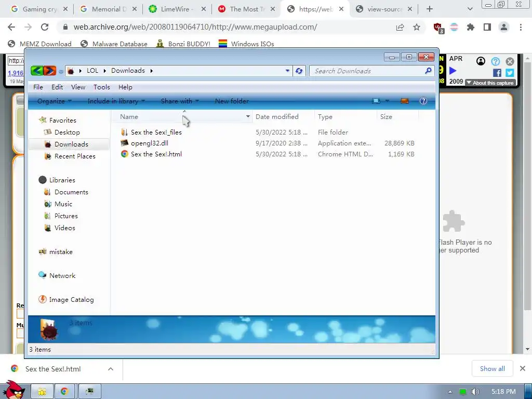Click the Chrome share page icon
532x399 pixels.
click(x=400, y=27)
